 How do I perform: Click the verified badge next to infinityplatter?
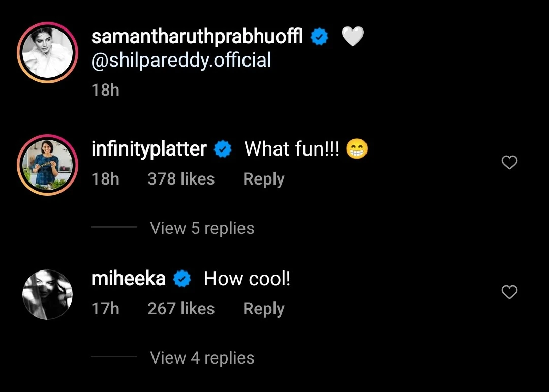tap(223, 149)
